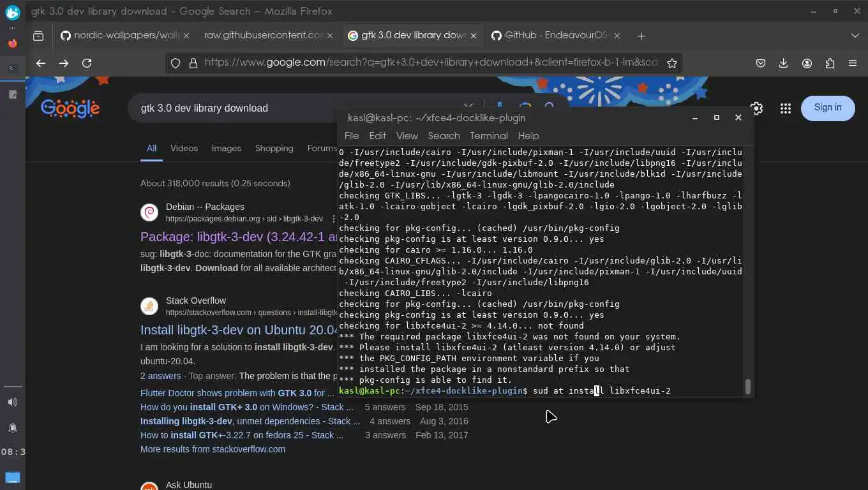Select the Videos search tab

pos(184,148)
